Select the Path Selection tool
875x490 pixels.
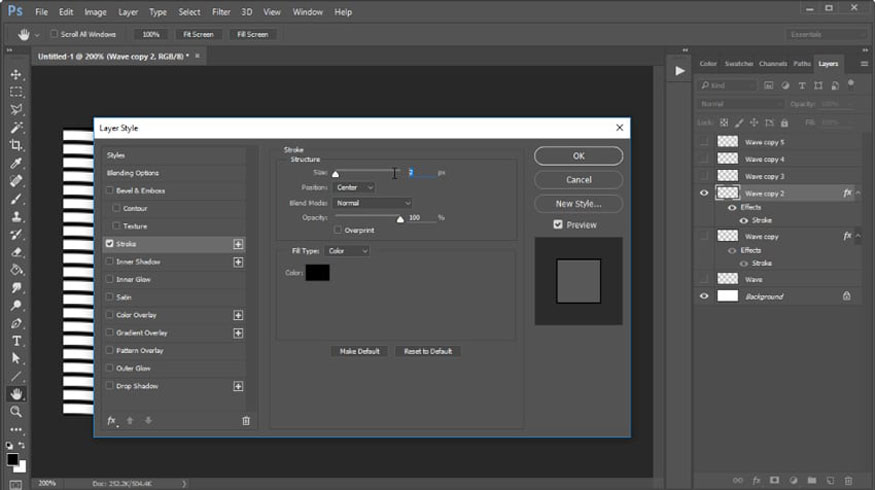16,359
